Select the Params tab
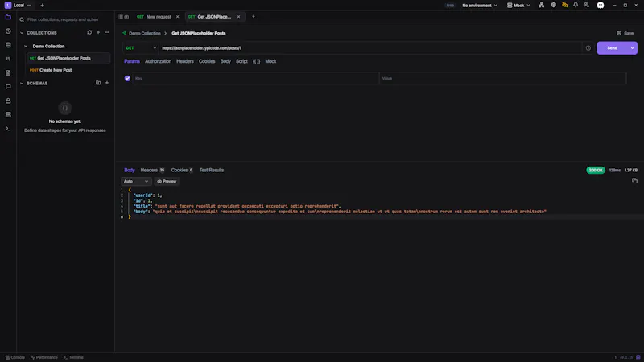This screenshot has height=362, width=644. (x=132, y=61)
